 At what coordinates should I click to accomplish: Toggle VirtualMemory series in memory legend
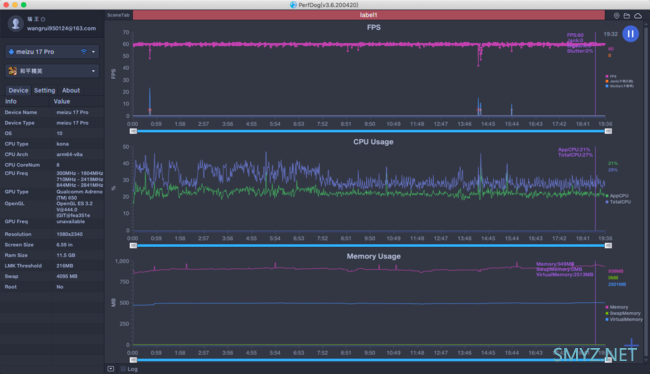coord(624,319)
